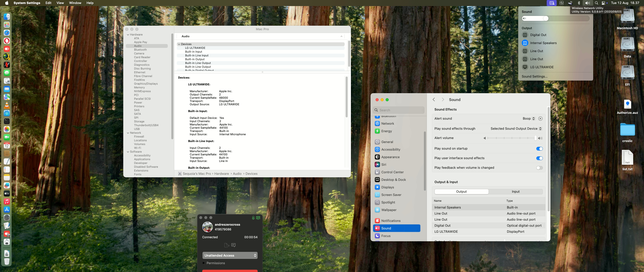Collapse the Devices list in Audio pane

pos(179,44)
